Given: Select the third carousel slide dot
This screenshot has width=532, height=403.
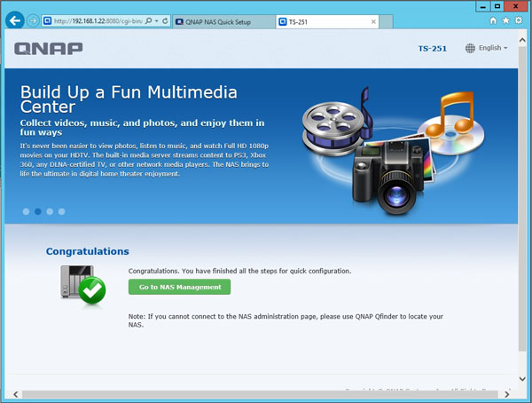Looking at the screenshot, I should 50,211.
